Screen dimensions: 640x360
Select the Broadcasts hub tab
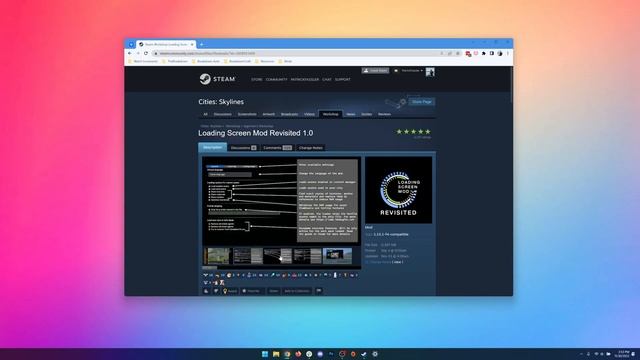[289, 114]
